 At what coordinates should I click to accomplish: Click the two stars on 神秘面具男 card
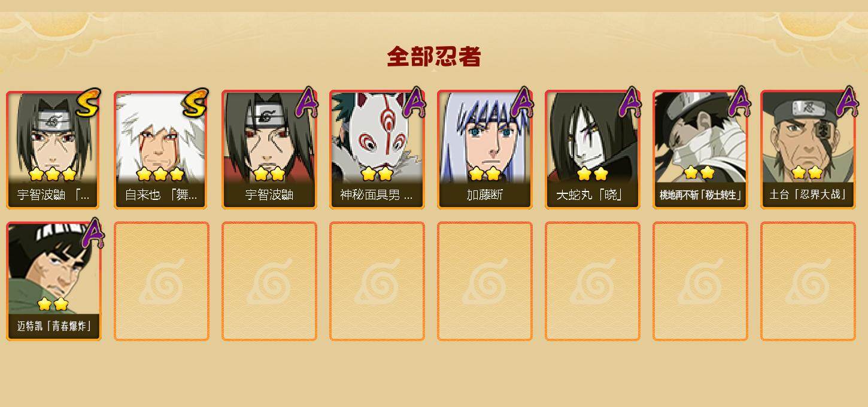(x=377, y=174)
